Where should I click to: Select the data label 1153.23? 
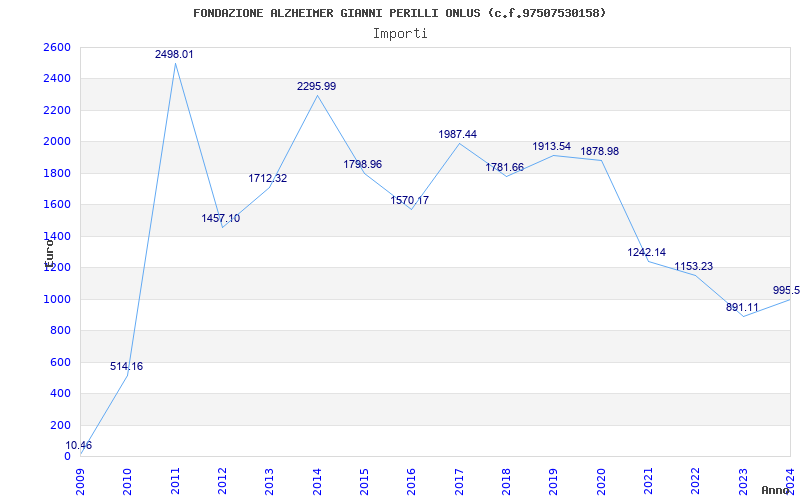(x=694, y=266)
